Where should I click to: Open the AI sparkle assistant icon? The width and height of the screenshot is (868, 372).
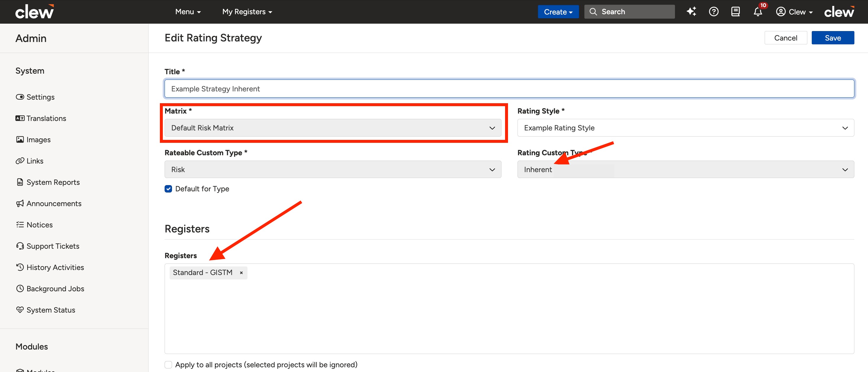[691, 12]
